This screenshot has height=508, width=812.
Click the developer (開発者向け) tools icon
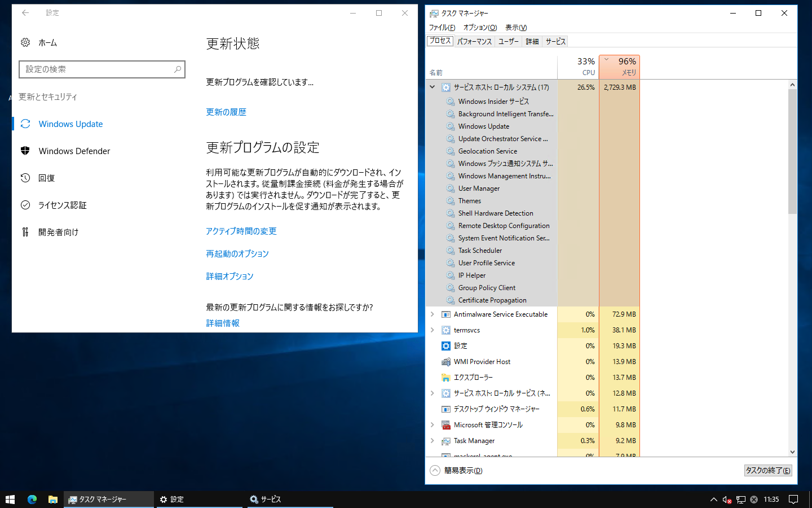(x=25, y=232)
